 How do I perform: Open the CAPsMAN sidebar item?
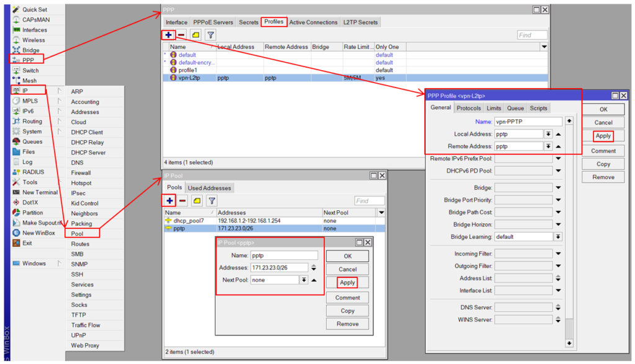(x=35, y=20)
